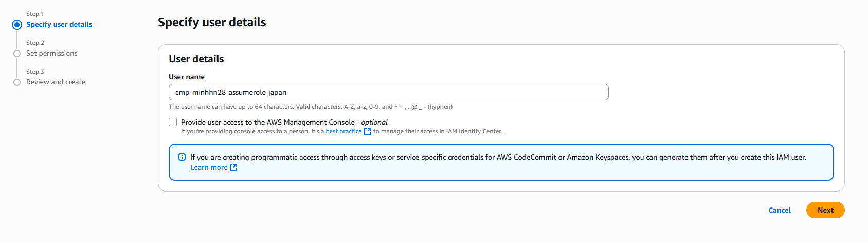Click the programmatic access notice message
The height and width of the screenshot is (243, 868).
point(498,157)
